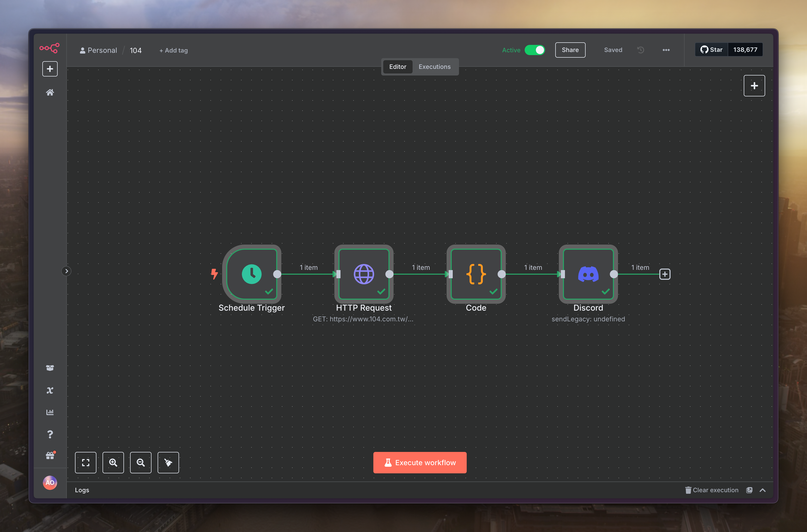The width and height of the screenshot is (807, 532).
Task: Open the home icon in sidebar
Action: (x=50, y=92)
